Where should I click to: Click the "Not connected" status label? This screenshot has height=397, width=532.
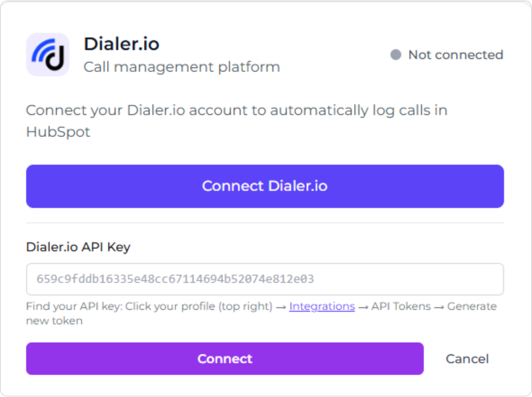coord(455,55)
